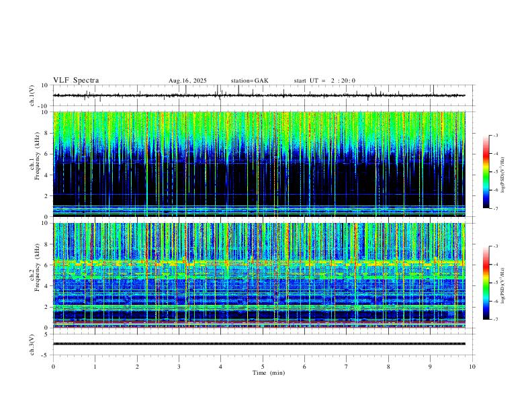Viewport: 532px width, 411px height.
Task: Click the "ch.2 Frequency (kHz)" axis label
Action: point(35,267)
